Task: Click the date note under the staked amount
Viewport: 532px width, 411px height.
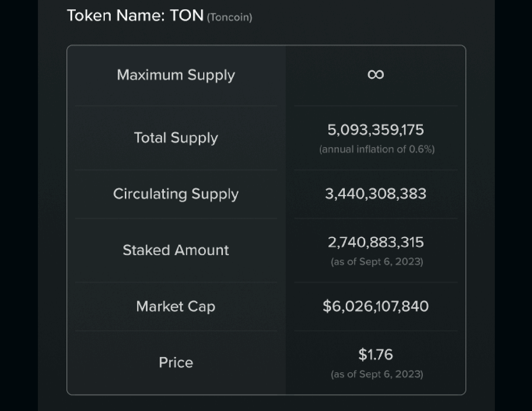Action: tap(377, 262)
